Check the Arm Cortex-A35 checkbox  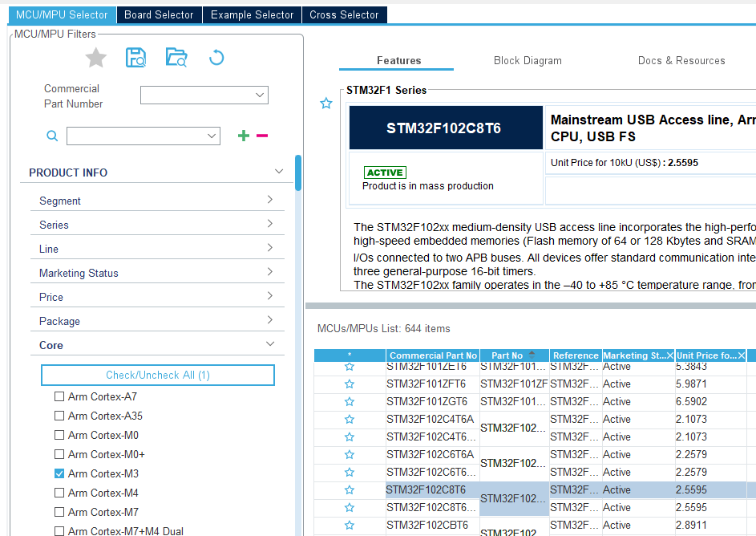tap(59, 416)
